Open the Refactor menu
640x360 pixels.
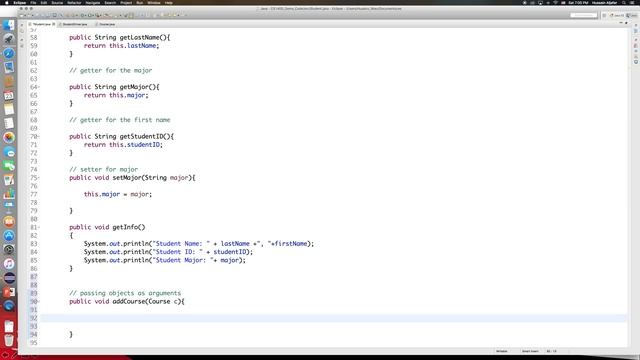[x=74, y=2]
